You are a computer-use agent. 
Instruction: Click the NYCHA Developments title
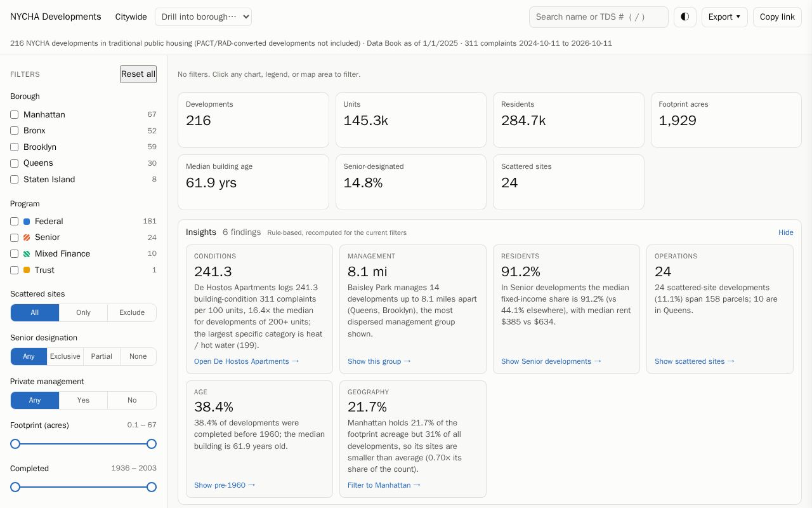tap(56, 17)
